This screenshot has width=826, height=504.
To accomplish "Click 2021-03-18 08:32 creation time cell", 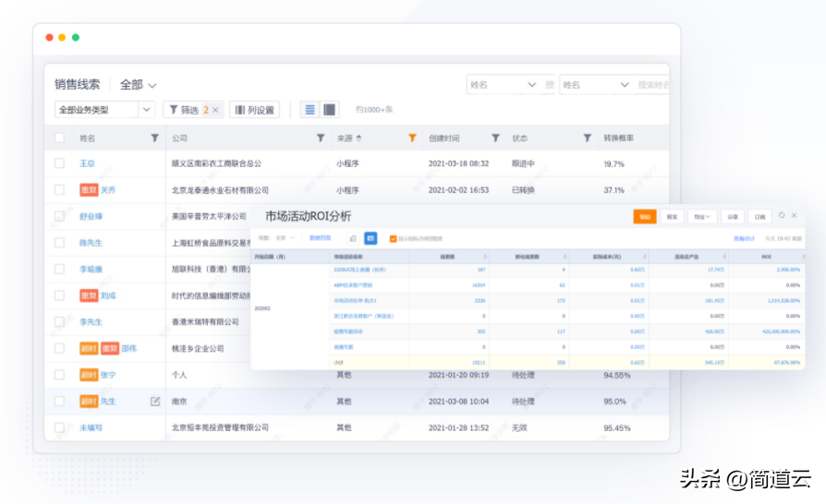I will (459, 163).
